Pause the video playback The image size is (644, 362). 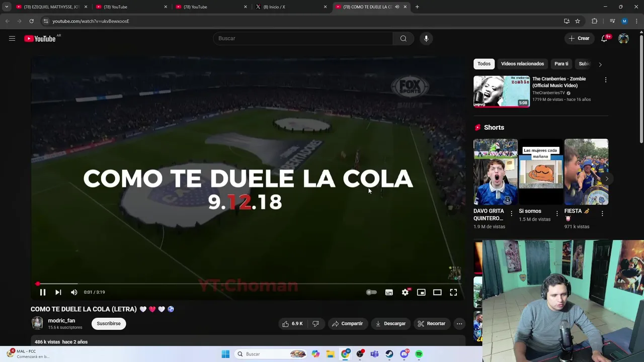[x=43, y=292]
